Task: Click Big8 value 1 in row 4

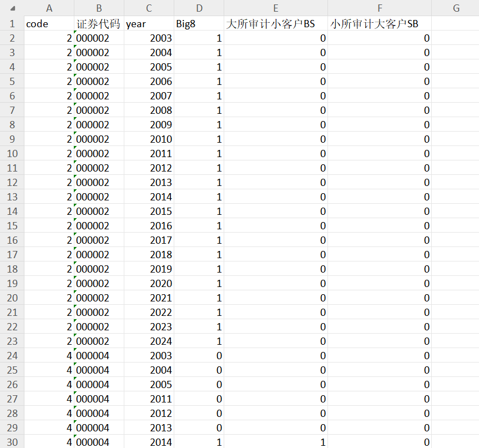Action: (x=199, y=67)
